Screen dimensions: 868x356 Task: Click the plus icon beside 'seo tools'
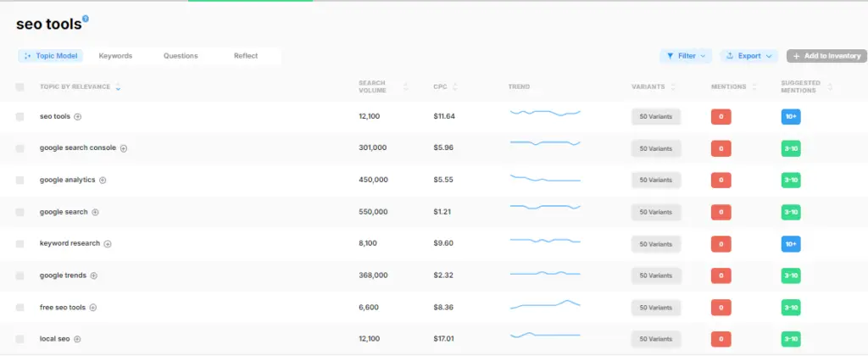78,117
